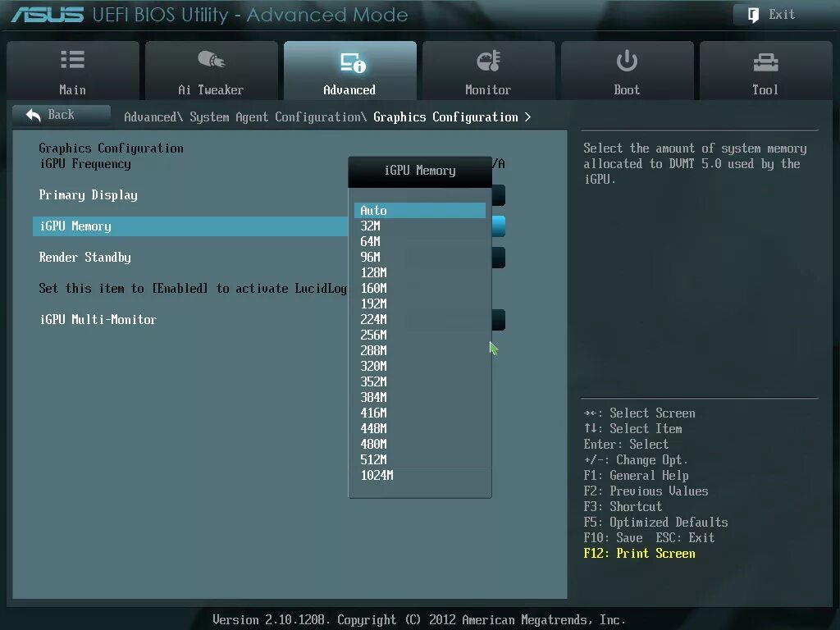The height and width of the screenshot is (630, 840).
Task: Select 320M iGPU memory option
Action: [420, 366]
